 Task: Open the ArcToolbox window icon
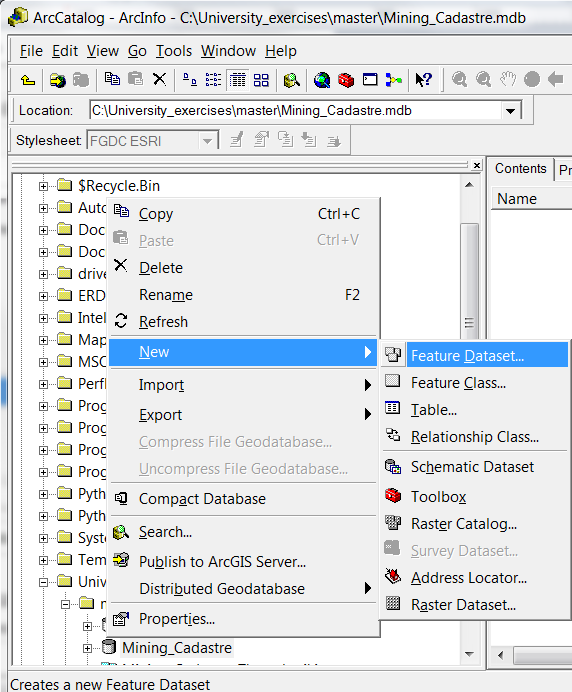coord(346,80)
